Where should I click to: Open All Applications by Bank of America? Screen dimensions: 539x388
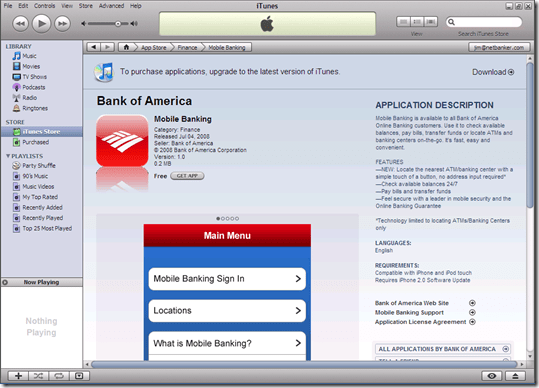pos(443,349)
